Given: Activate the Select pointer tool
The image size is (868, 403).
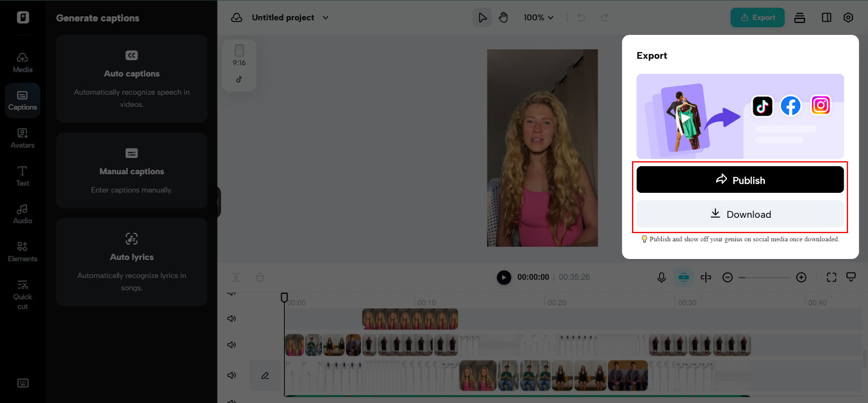Looking at the screenshot, I should pyautogui.click(x=482, y=17).
